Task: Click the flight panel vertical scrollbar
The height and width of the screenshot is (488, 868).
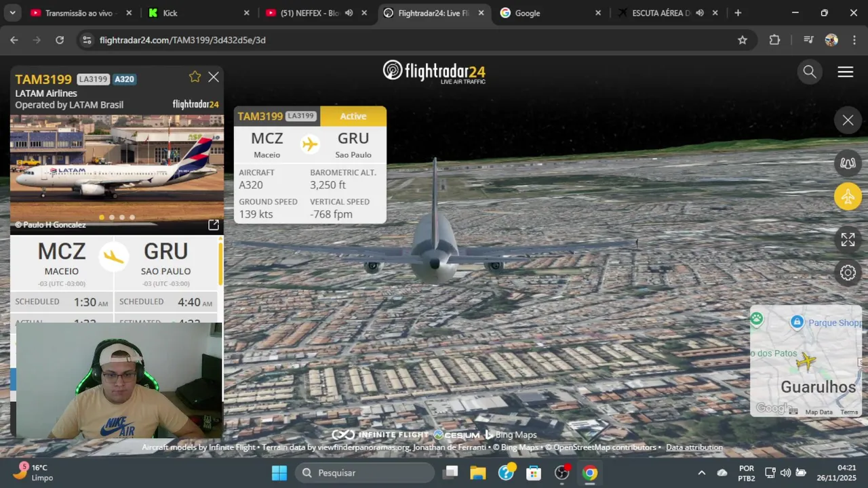Action: (x=220, y=263)
